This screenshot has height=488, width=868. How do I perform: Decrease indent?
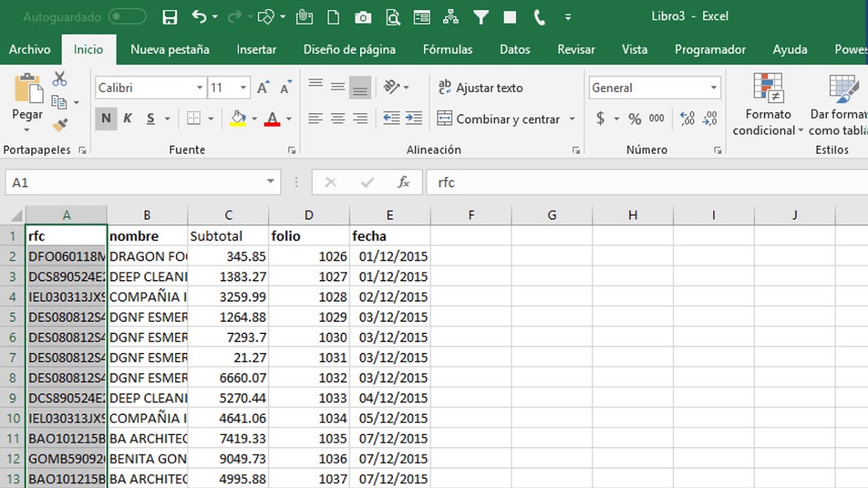click(x=391, y=119)
